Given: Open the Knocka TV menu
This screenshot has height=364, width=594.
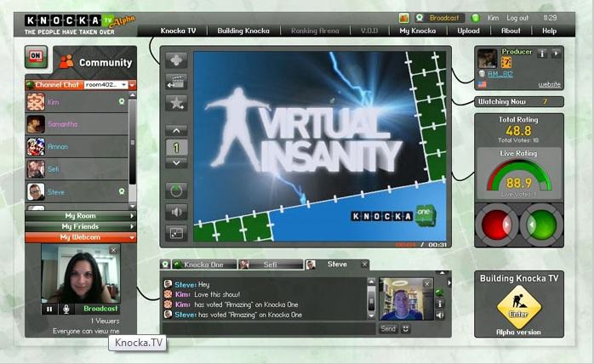Looking at the screenshot, I should click(x=178, y=31).
